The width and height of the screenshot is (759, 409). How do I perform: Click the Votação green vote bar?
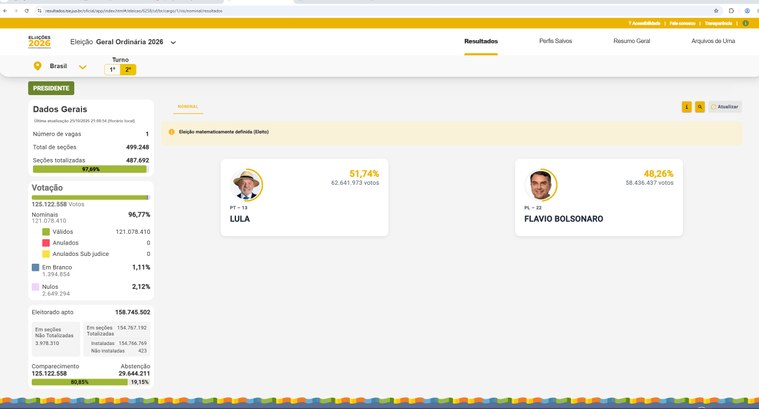coord(91,197)
